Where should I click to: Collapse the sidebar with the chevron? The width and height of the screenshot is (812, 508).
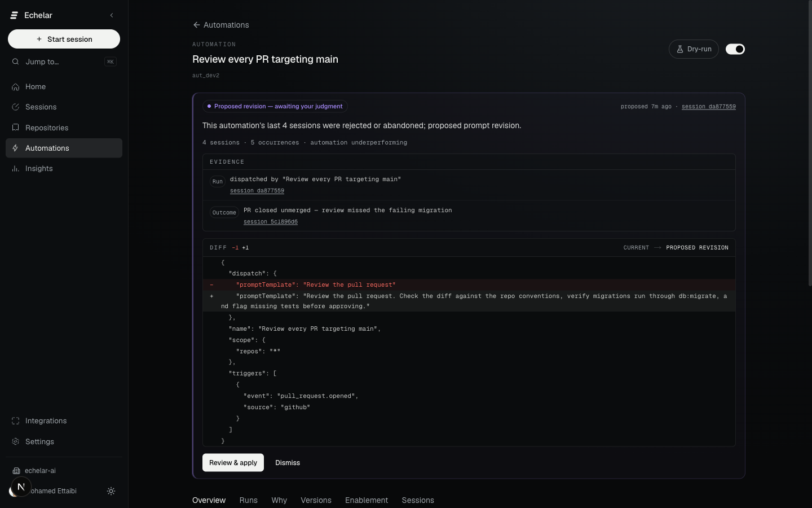click(111, 15)
